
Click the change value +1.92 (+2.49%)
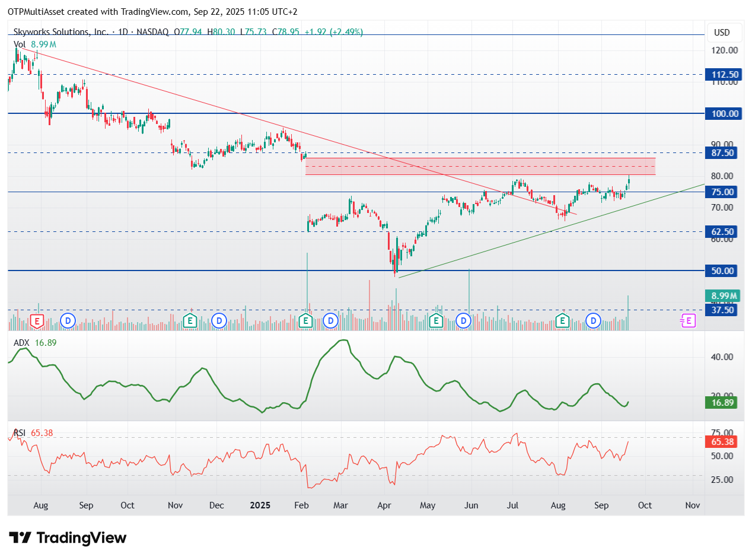333,32
